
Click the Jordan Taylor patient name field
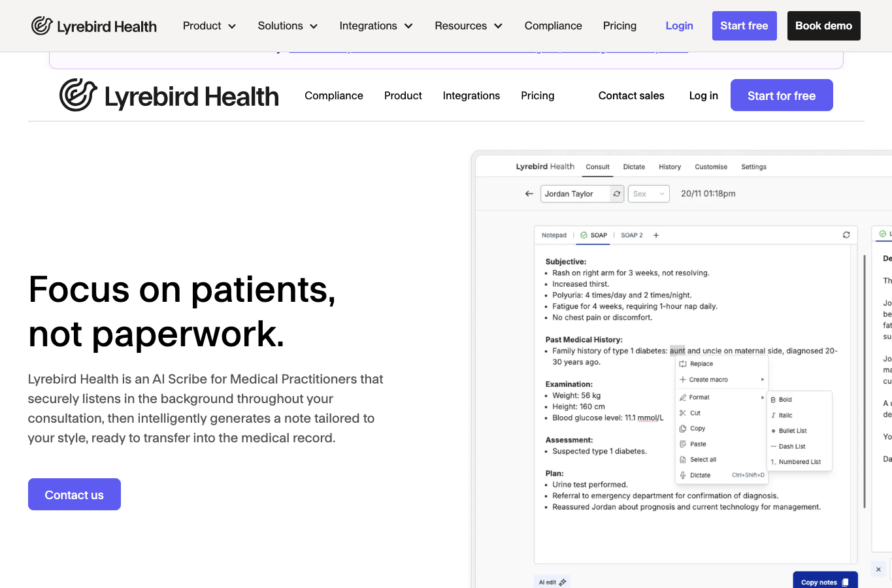coord(576,194)
